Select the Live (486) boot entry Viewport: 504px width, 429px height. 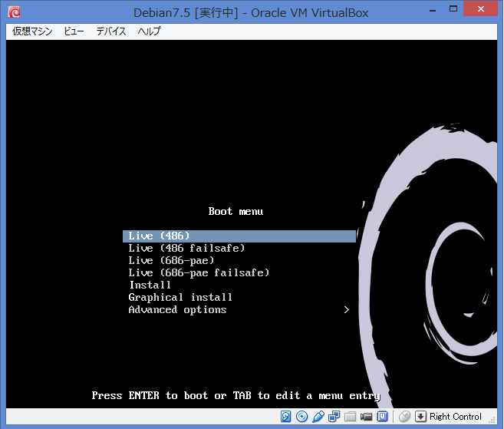[239, 236]
